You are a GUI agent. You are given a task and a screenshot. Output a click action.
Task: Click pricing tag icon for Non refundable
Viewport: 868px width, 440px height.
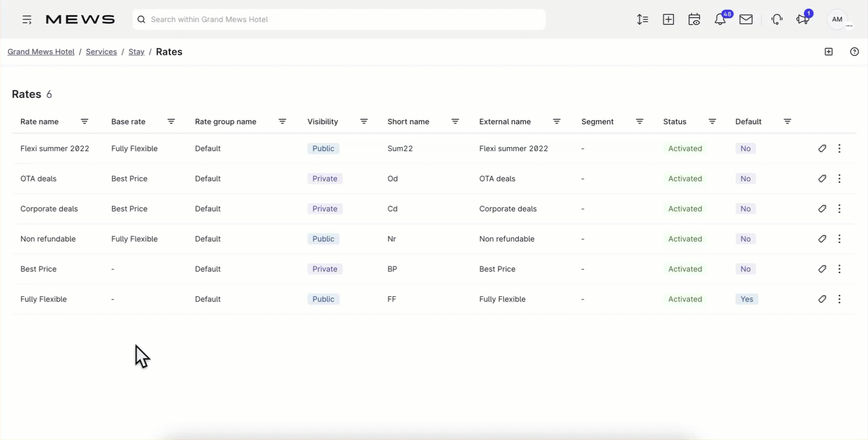(822, 239)
